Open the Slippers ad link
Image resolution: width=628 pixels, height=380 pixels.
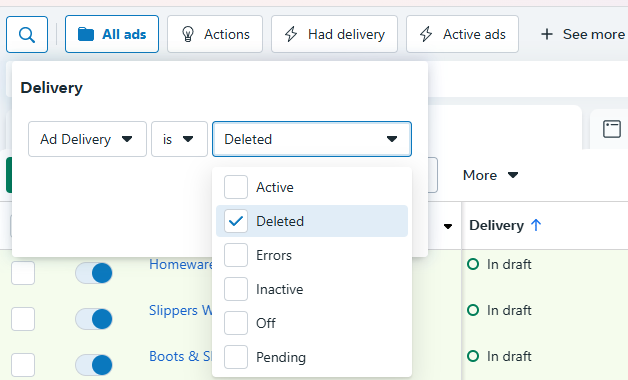coord(181,310)
